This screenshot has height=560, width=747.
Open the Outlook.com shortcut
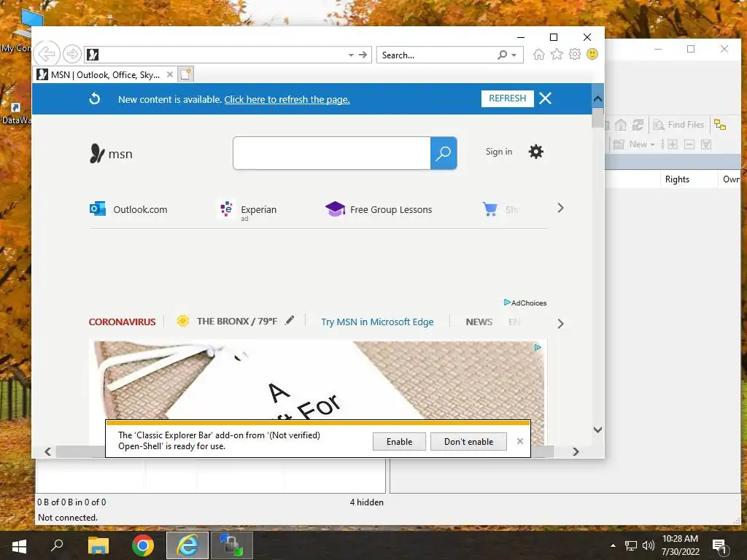click(x=128, y=209)
